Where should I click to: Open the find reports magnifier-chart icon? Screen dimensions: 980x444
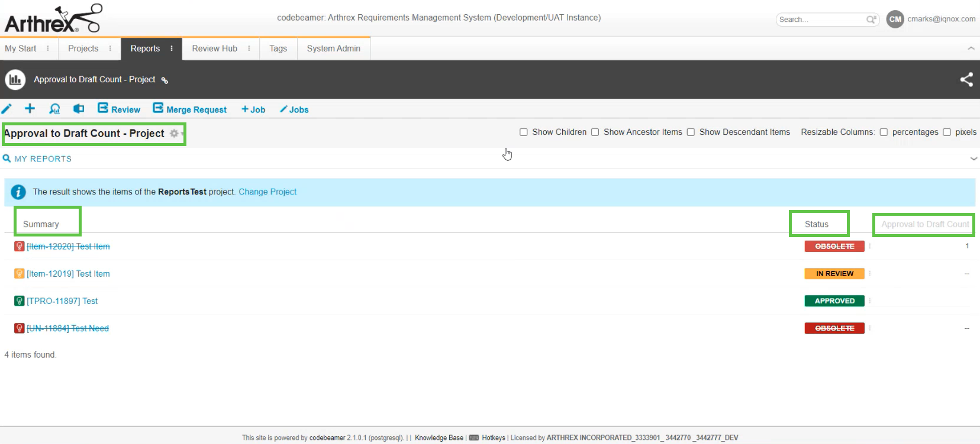[54, 109]
